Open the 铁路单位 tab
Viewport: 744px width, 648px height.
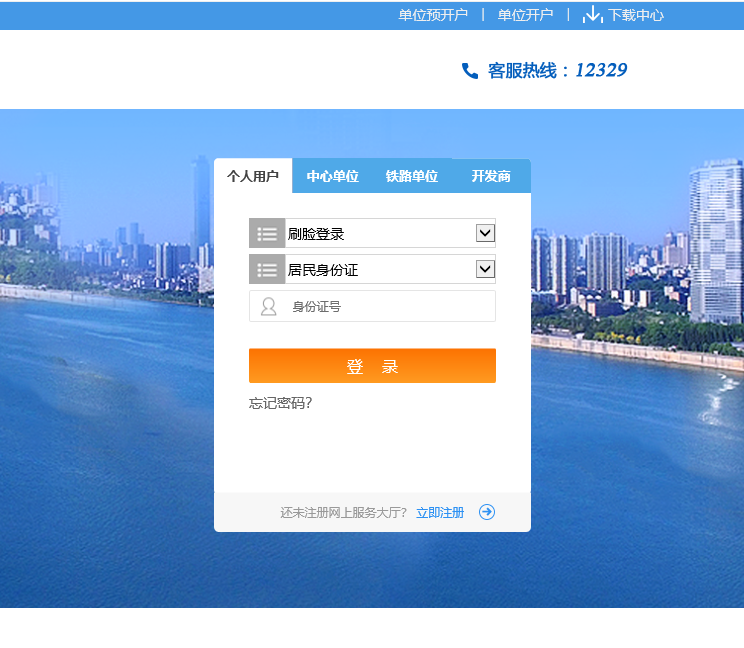click(x=411, y=176)
